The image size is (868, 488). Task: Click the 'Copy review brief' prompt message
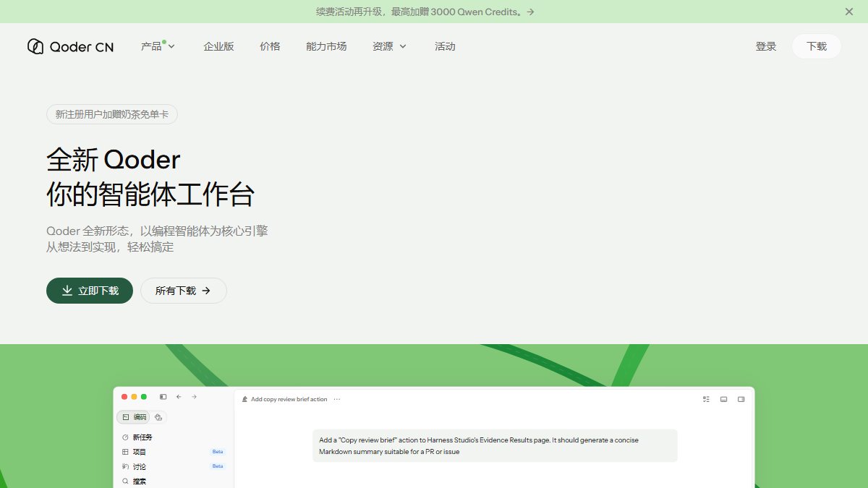[x=495, y=445]
